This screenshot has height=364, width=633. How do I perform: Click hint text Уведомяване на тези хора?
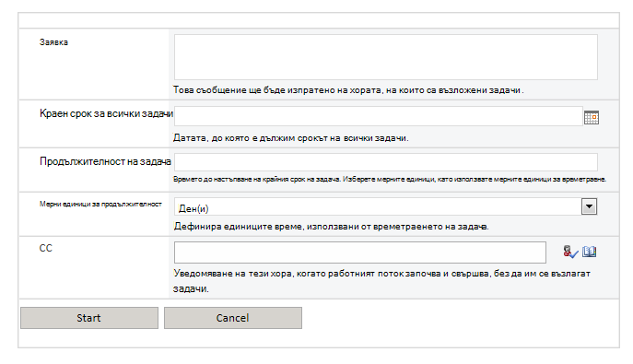(381, 281)
